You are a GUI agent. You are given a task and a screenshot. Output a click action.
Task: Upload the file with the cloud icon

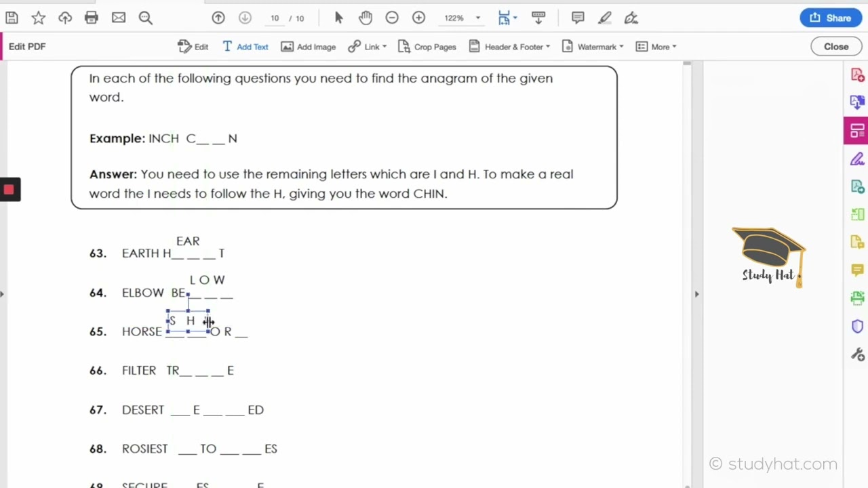(x=65, y=18)
